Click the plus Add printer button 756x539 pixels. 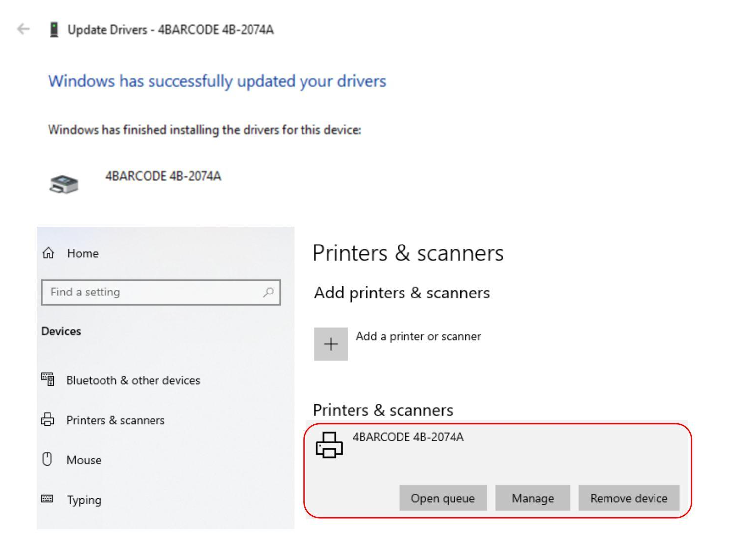coord(331,344)
